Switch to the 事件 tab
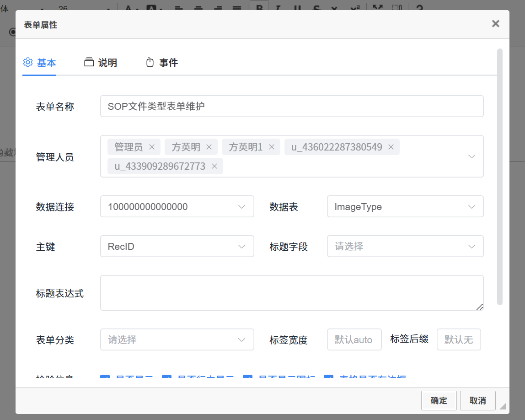This screenshot has width=525, height=420. pos(162,63)
